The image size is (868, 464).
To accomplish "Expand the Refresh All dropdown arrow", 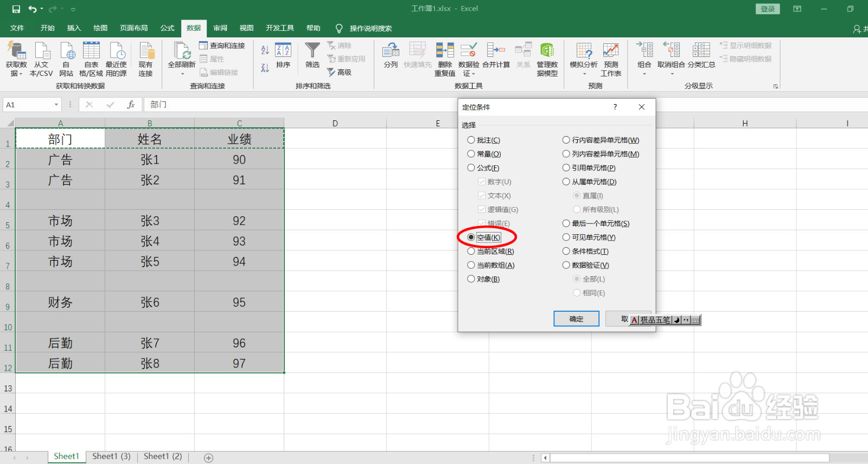I will 182,74.
